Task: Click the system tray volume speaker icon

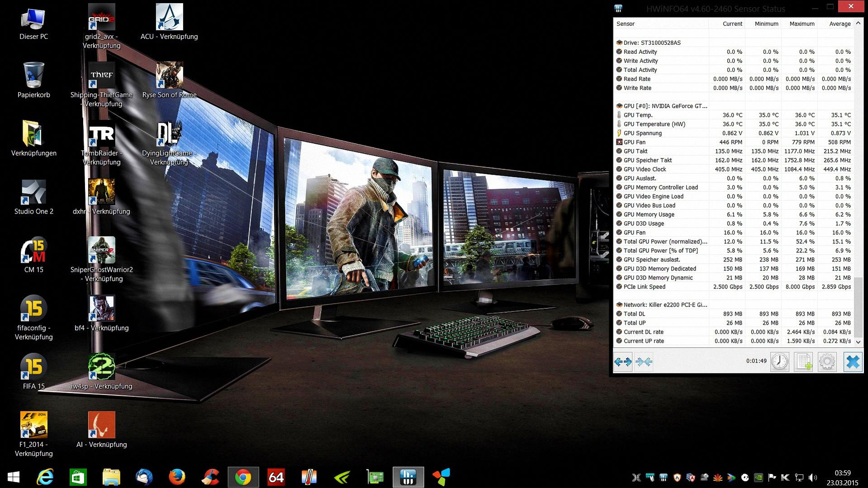Action: pyautogui.click(x=813, y=478)
